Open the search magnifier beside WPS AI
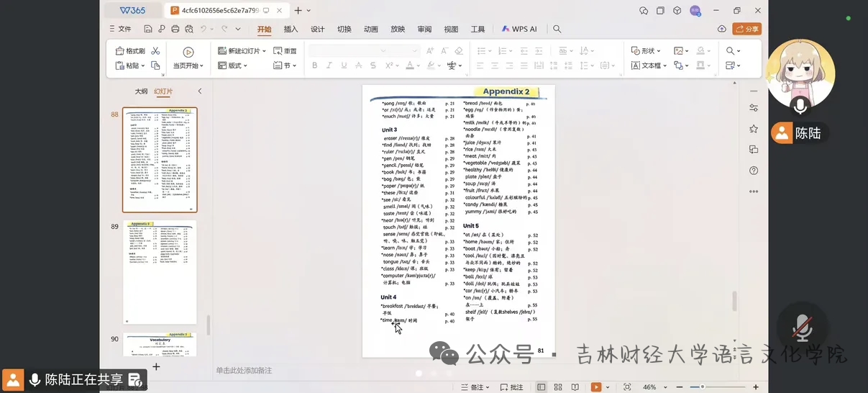The width and height of the screenshot is (868, 393). tap(557, 29)
